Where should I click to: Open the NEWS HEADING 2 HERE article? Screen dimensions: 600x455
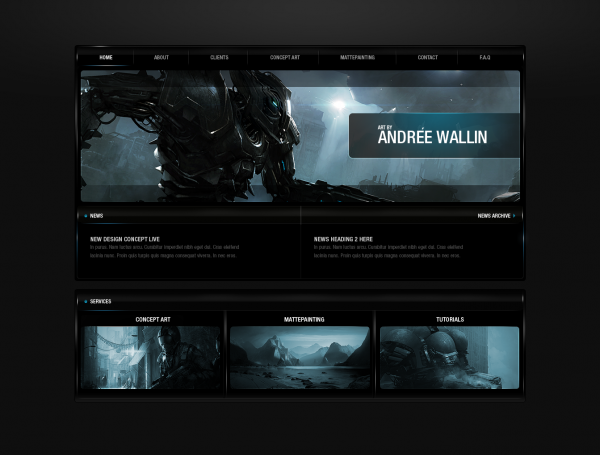pos(343,239)
